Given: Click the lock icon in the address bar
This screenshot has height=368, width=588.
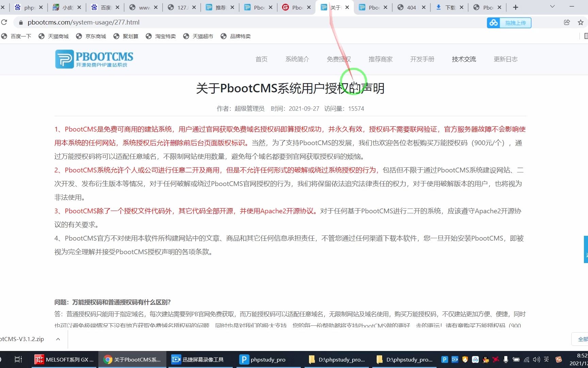Looking at the screenshot, I should [21, 22].
